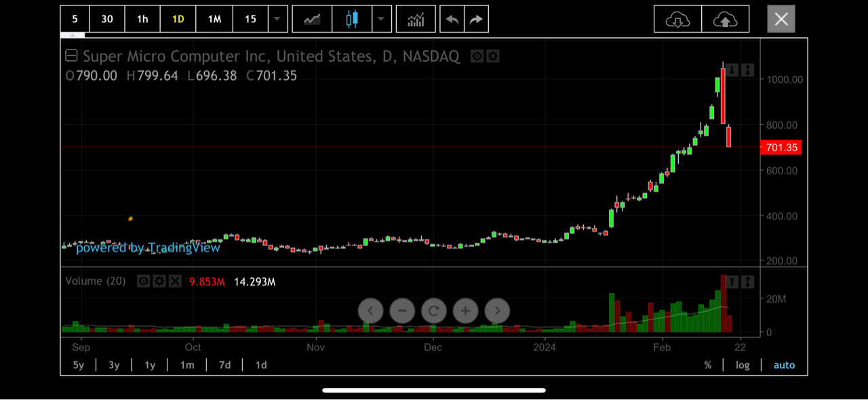Select the 30 minute interval
This screenshot has height=400, width=868.
coord(107,19)
